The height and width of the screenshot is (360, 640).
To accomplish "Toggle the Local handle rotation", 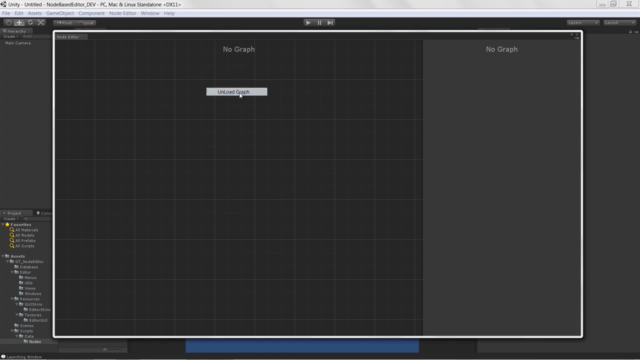I will 86,23.
